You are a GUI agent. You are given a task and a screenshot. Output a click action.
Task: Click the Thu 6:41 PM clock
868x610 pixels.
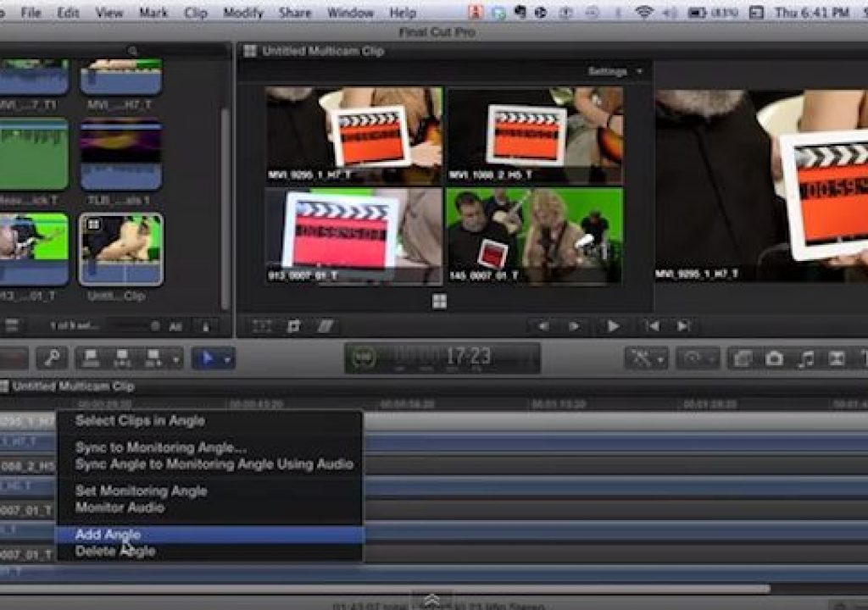(811, 12)
